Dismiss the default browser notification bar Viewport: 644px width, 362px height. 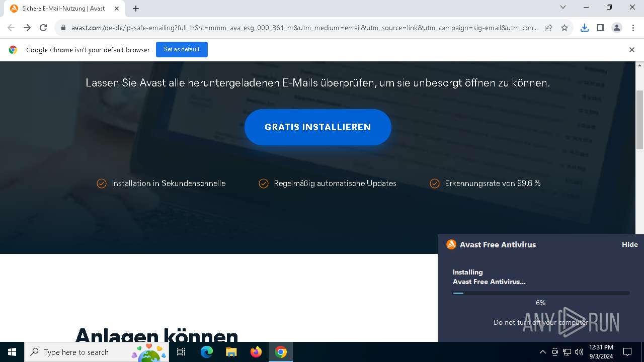coord(631,50)
